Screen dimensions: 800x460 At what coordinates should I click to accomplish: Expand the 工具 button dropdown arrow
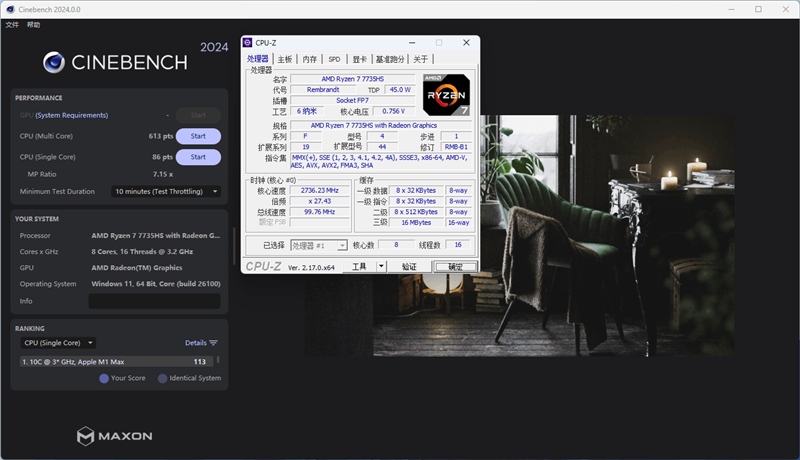[x=382, y=267]
